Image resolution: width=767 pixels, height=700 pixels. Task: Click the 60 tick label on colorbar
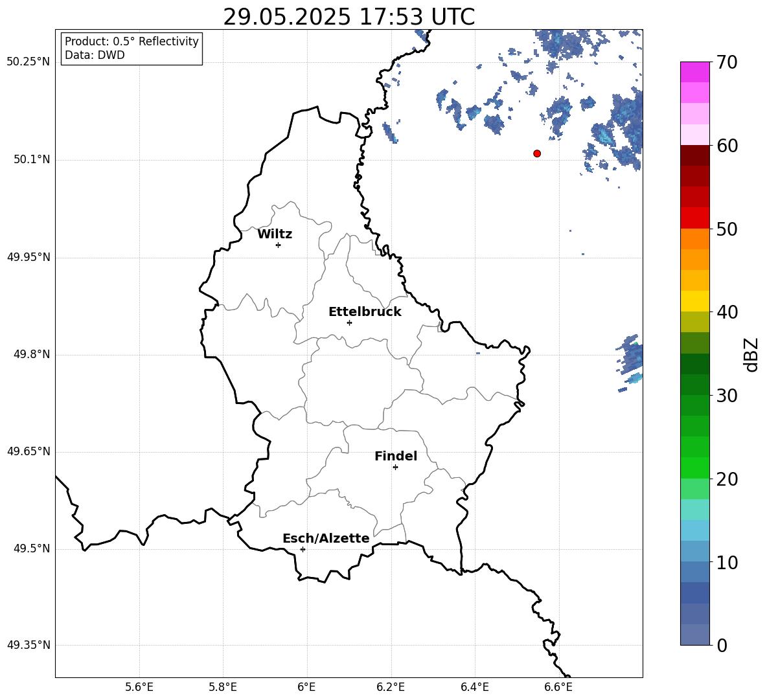point(727,146)
